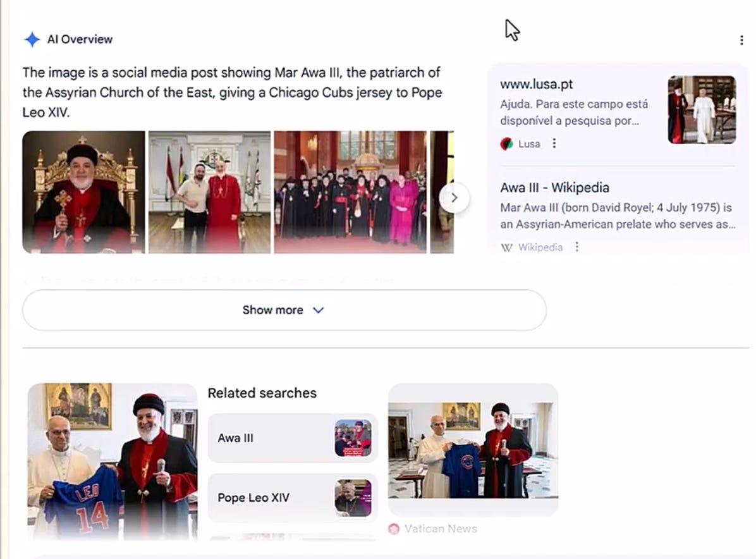Select the Pope Leo XIV related search
756x559 pixels.
click(292, 498)
